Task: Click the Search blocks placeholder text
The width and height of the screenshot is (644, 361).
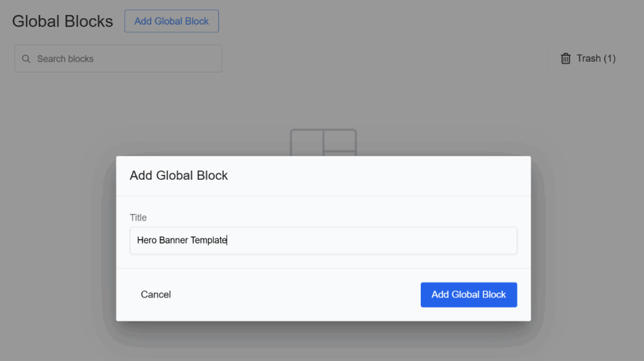Action: click(x=65, y=58)
